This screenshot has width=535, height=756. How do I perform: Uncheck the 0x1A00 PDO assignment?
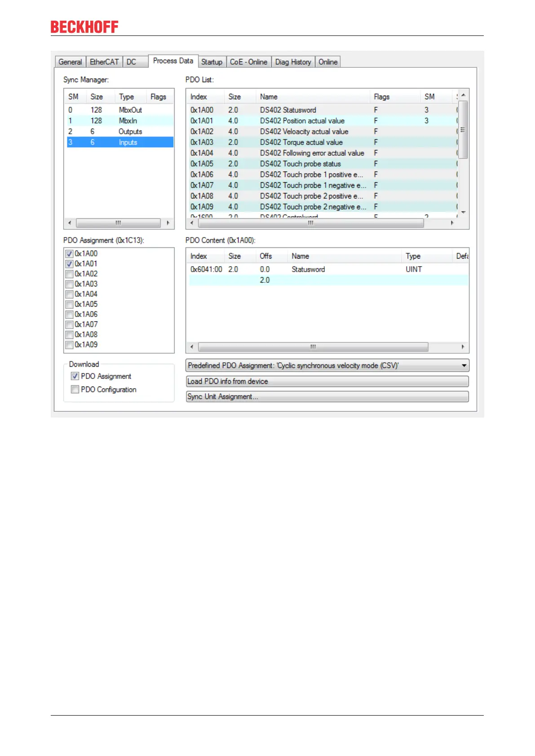coord(70,254)
